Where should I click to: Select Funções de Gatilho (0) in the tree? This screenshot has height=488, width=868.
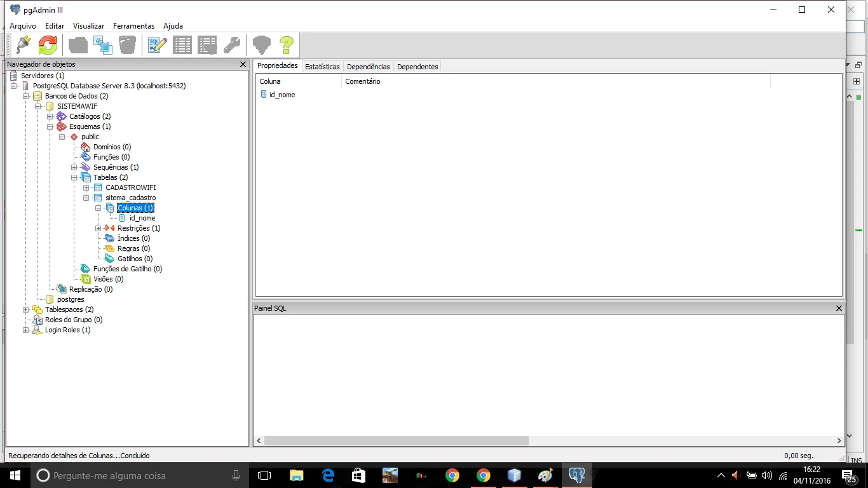coord(128,269)
